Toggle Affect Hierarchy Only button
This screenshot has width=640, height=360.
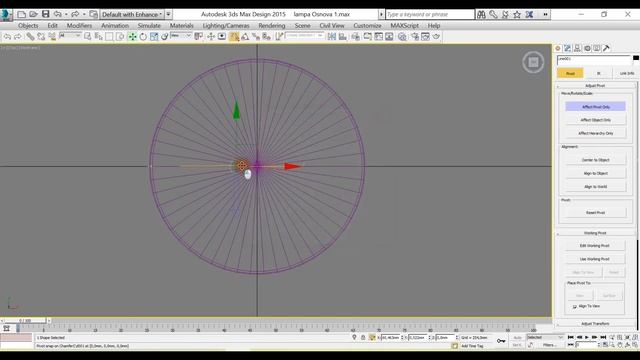click(596, 133)
